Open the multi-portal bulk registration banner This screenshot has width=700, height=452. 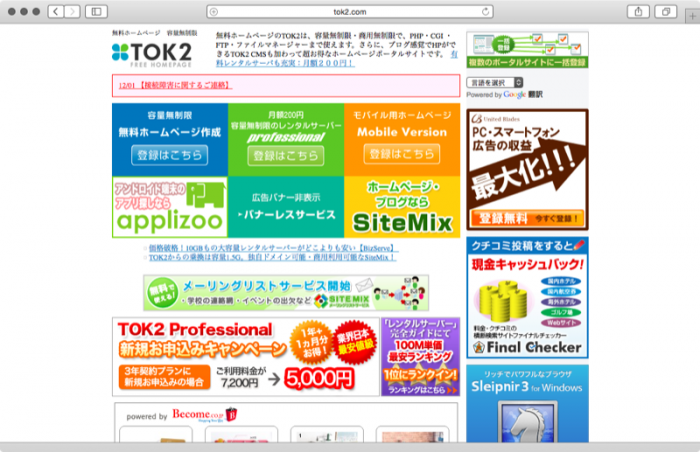click(527, 50)
